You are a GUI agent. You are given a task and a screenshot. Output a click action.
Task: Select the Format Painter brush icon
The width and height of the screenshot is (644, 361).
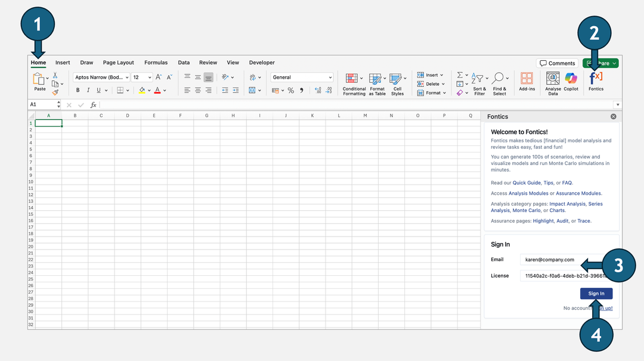pyautogui.click(x=55, y=92)
